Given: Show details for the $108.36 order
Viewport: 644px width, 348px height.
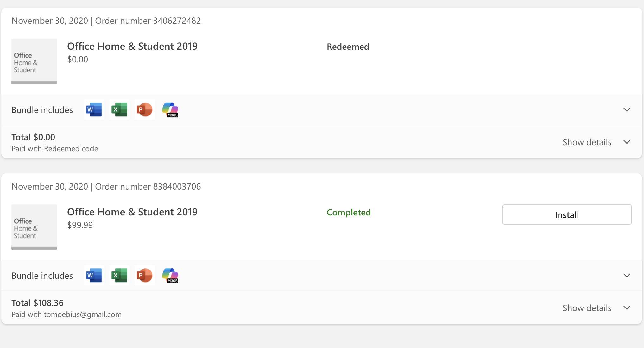Looking at the screenshot, I should pos(587,308).
